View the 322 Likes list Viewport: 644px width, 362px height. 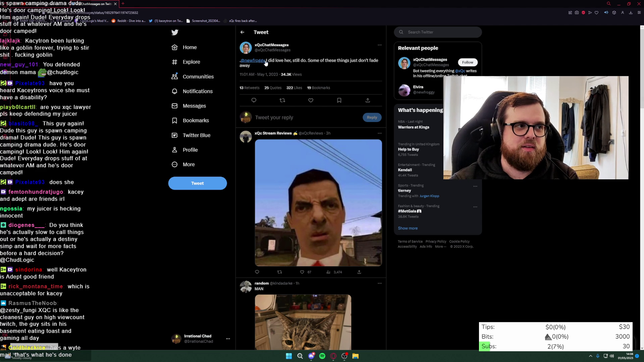tap(294, 88)
